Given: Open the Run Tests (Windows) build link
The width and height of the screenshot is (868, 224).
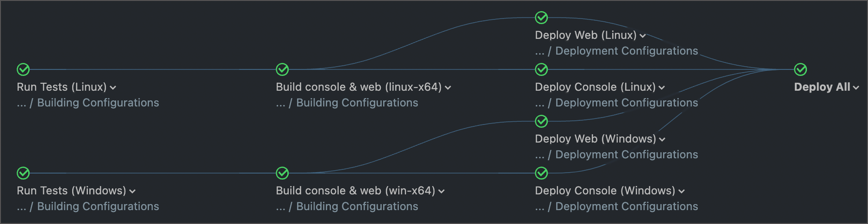Looking at the screenshot, I should 71,191.
